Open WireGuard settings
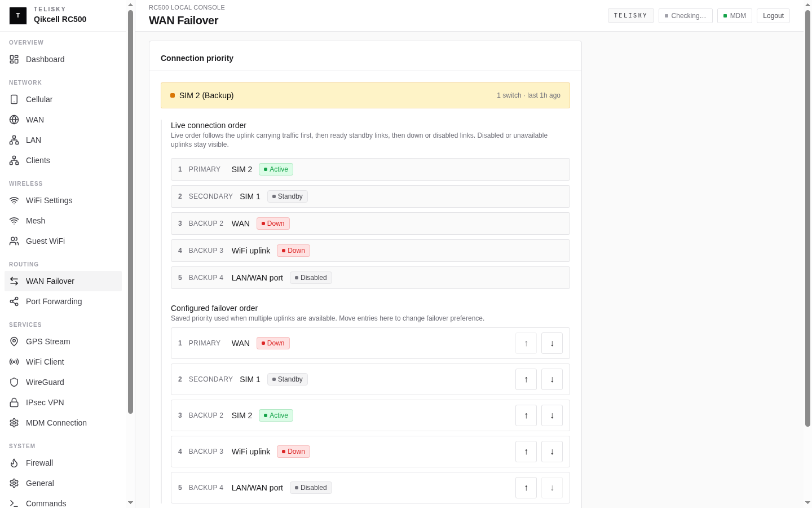812x508 pixels. pyautogui.click(x=63, y=382)
